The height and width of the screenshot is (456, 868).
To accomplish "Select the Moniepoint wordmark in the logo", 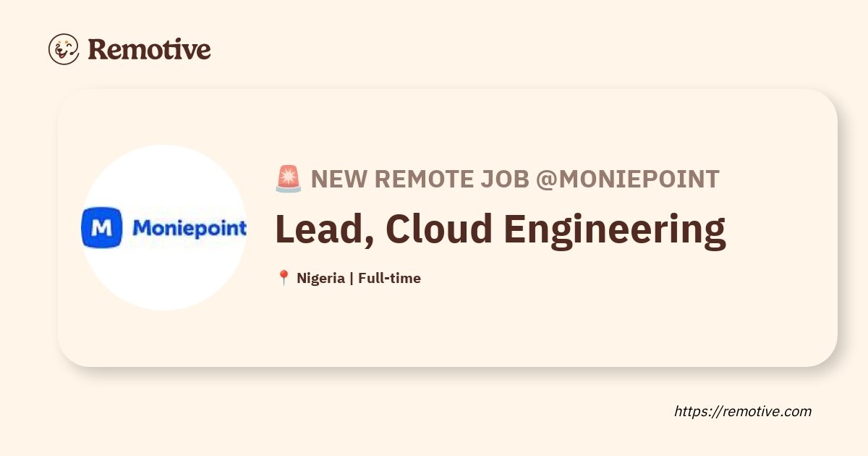I will coord(190,228).
